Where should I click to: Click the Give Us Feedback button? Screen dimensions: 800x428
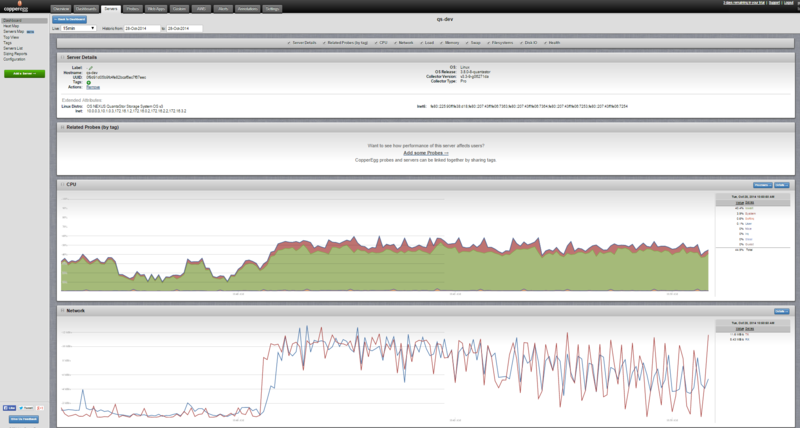(24, 419)
